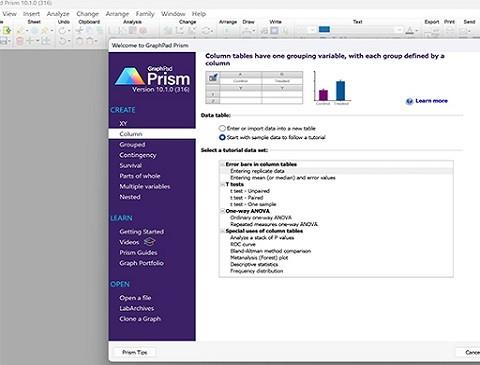Open the Help menu
Screen dimensions: 480x365
[199, 14]
